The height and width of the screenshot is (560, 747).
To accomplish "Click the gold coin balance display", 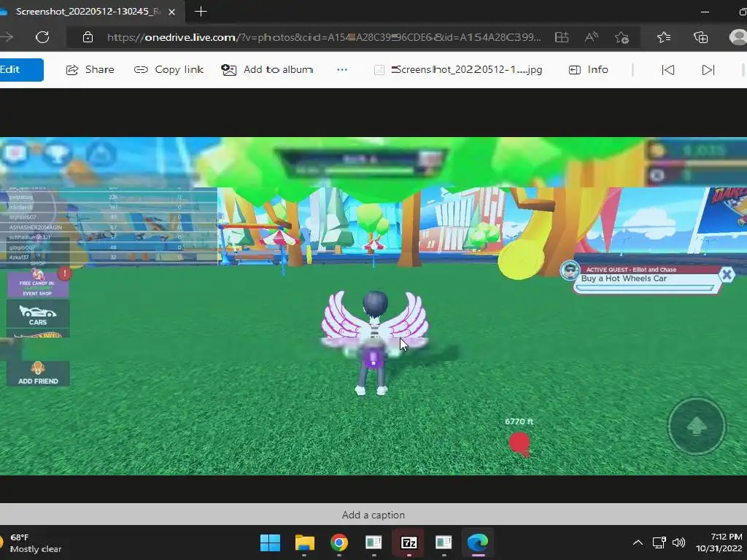I will coord(697,151).
